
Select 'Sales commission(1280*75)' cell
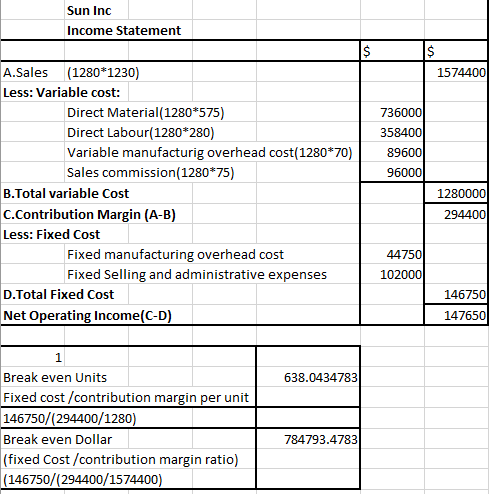click(151, 173)
